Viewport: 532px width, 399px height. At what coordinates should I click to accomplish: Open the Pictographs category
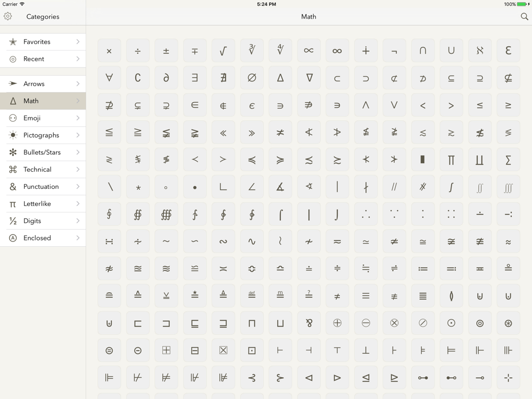click(43, 135)
